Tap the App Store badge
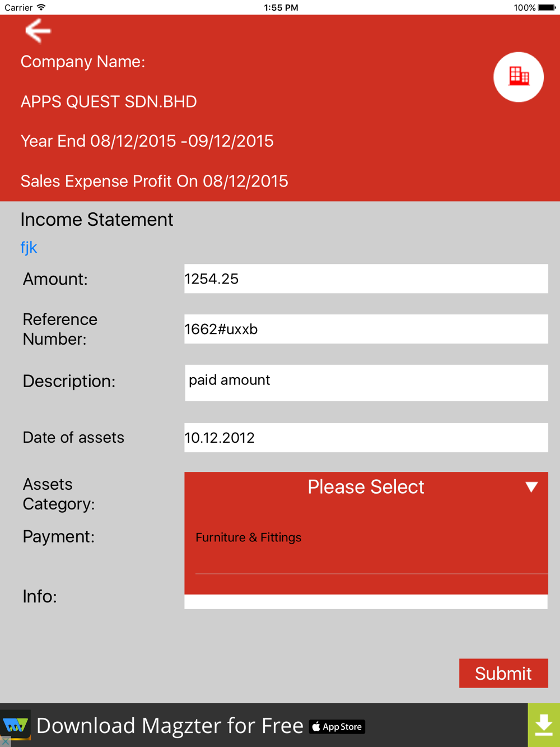Screen dimensions: 560x747 click(337, 727)
